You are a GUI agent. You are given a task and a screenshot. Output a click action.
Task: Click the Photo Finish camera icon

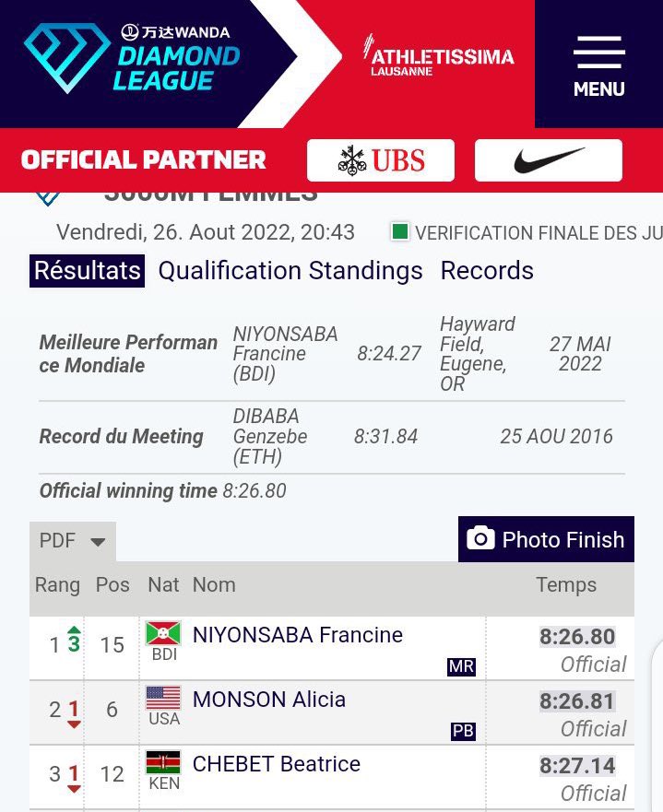pyautogui.click(x=480, y=539)
